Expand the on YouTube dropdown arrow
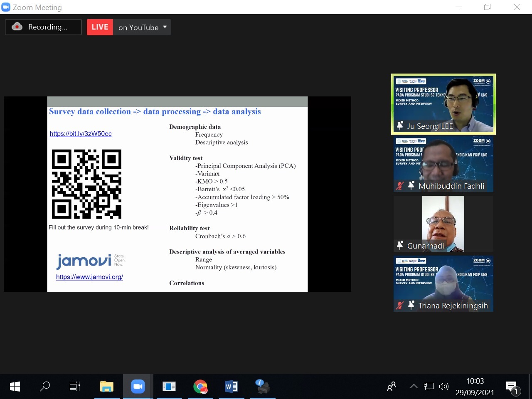Screen dimensions: 532x399 (165, 27)
